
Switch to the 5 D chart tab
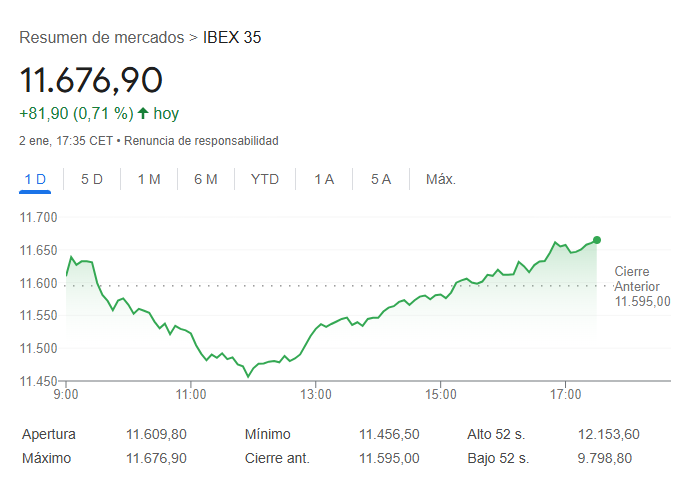92,180
